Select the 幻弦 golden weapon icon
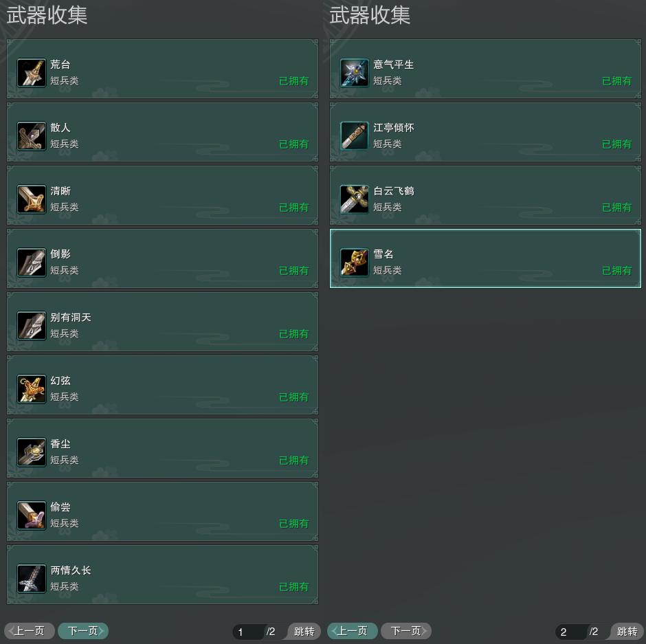The width and height of the screenshot is (646, 644). (32, 388)
